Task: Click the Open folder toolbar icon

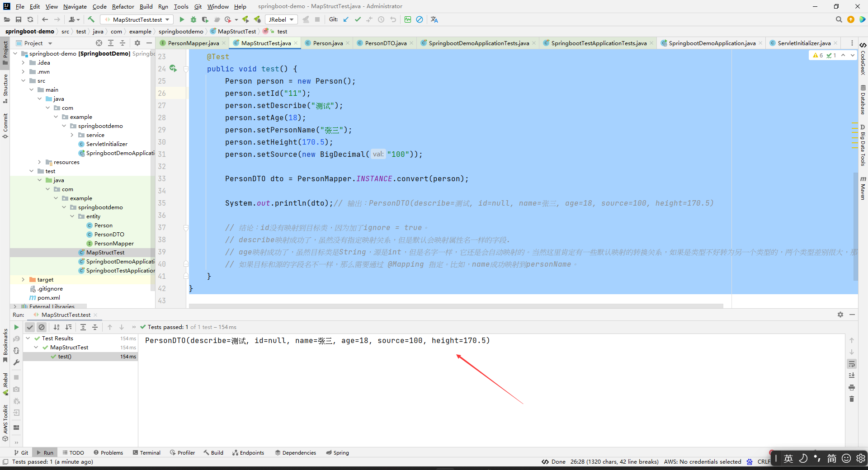Action: 7,19
